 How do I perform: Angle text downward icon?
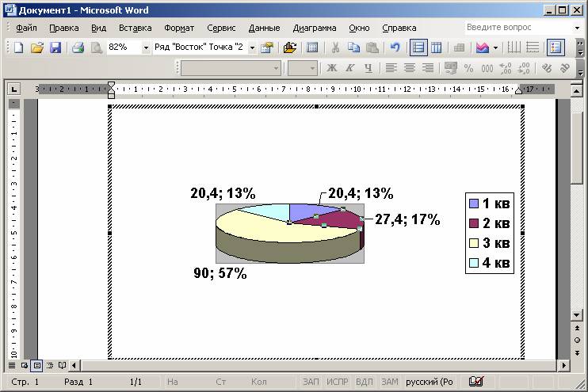pyautogui.click(x=546, y=68)
